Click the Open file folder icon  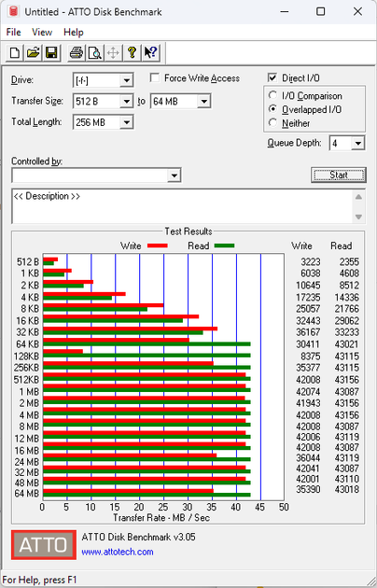(33, 53)
